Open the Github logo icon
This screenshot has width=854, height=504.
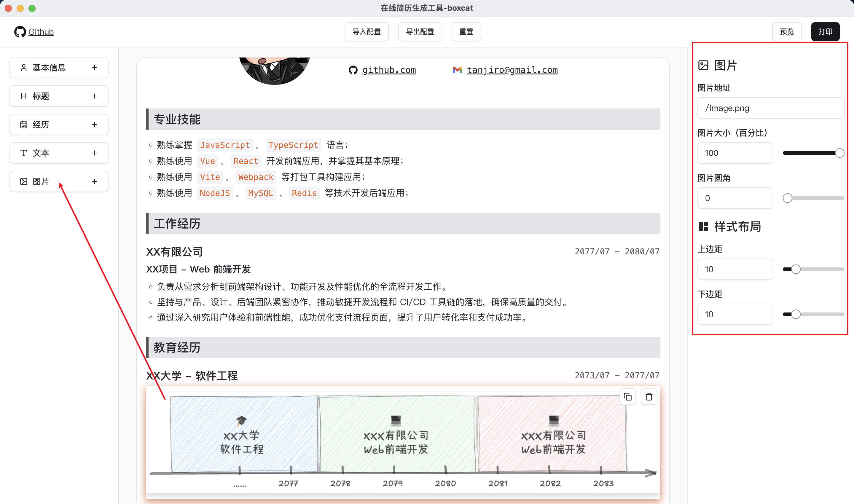(x=20, y=32)
